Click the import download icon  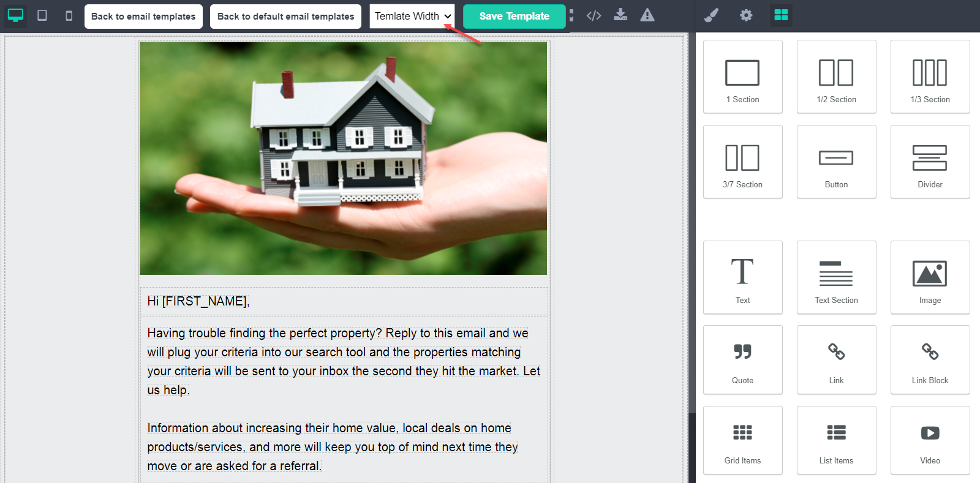click(620, 15)
